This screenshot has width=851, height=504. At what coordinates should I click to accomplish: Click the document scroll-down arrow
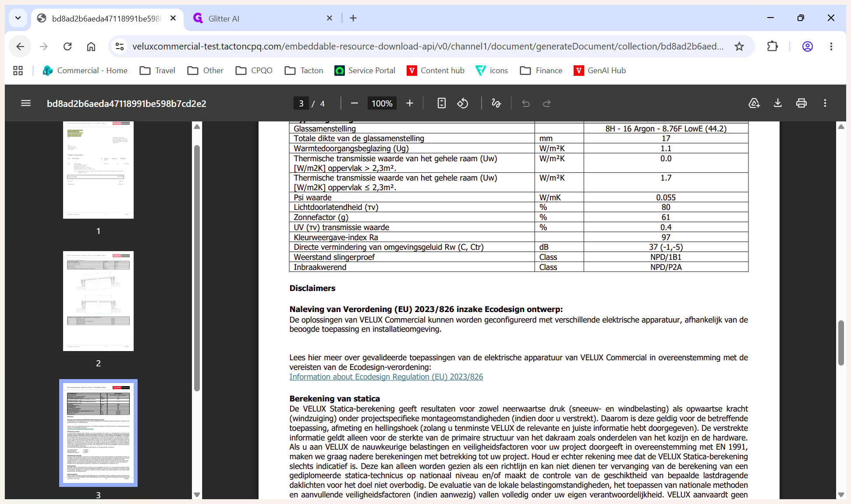(841, 494)
